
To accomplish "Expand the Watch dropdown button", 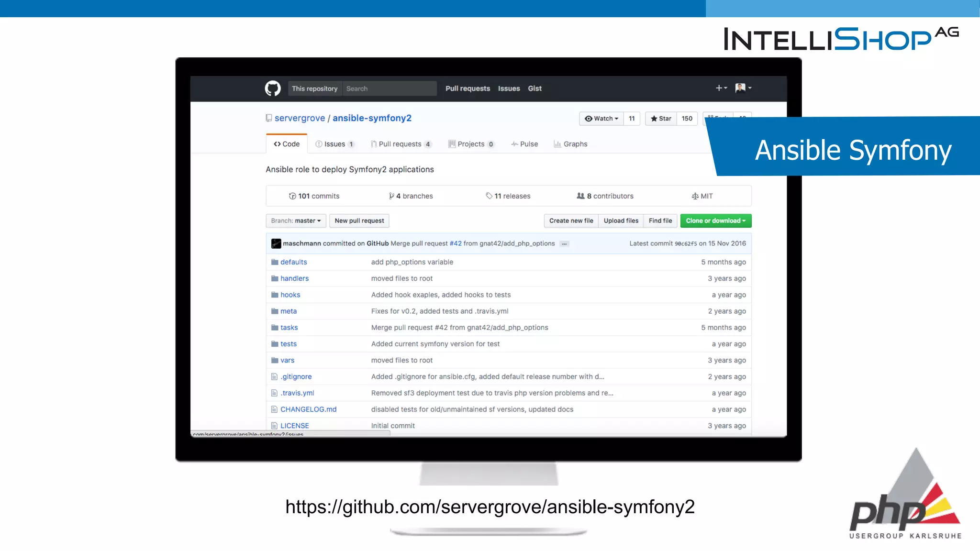I will (x=601, y=119).
